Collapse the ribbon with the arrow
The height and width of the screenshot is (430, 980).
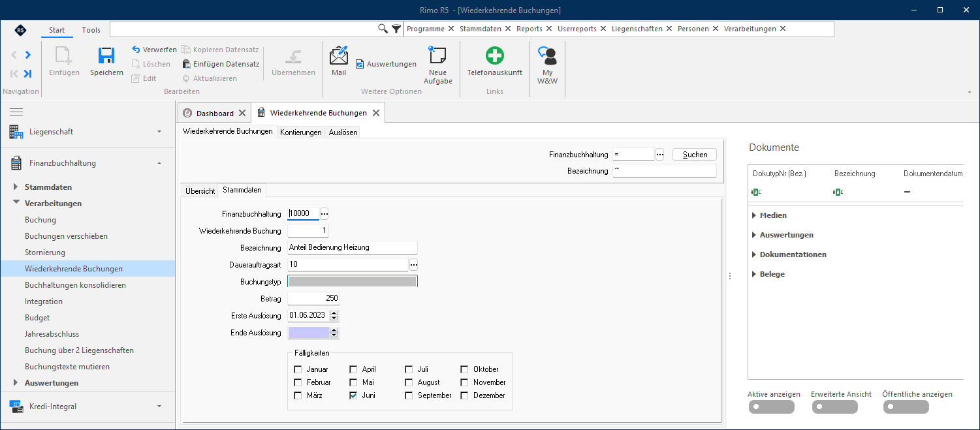(x=969, y=92)
